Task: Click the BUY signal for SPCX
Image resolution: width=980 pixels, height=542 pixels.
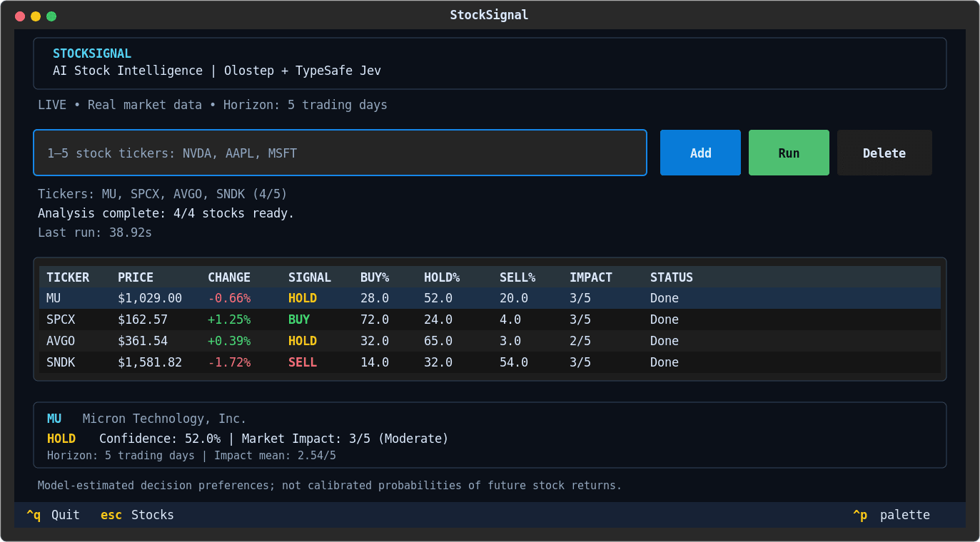Action: [x=299, y=319]
